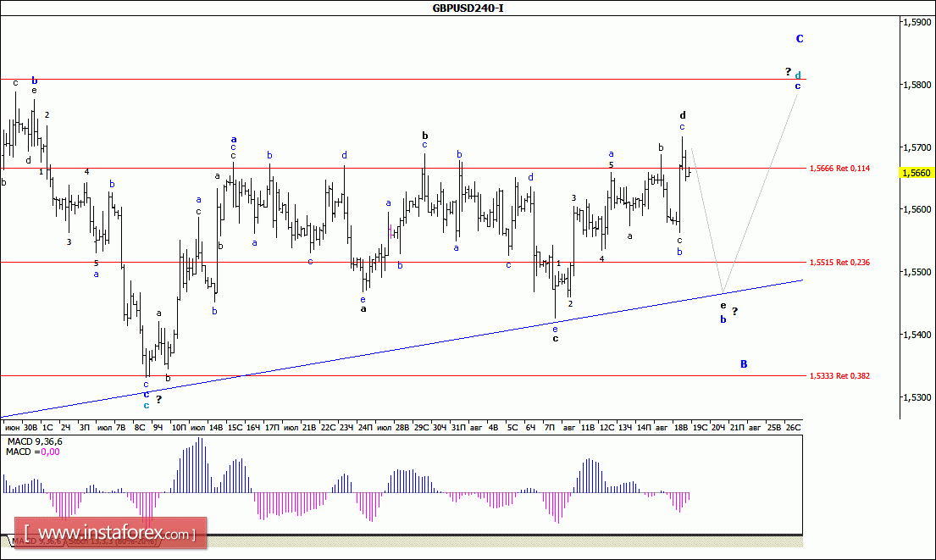Click the 4В date axis label
This screenshot has width=936, height=560.
[x=493, y=428]
